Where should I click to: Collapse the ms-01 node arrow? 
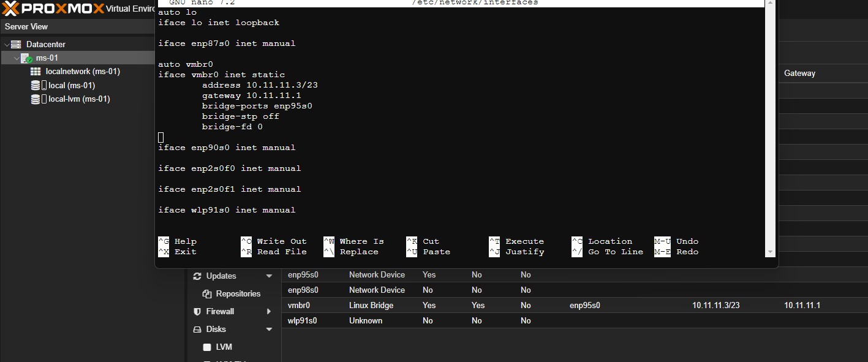coord(17,58)
